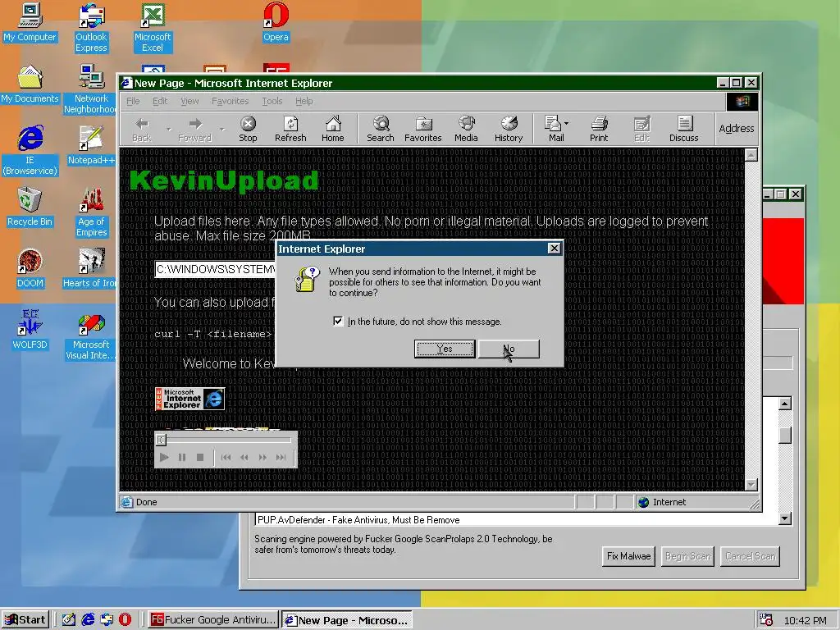Image resolution: width=840 pixels, height=630 pixels.
Task: Launch Opera desktop icon
Action: [276, 22]
